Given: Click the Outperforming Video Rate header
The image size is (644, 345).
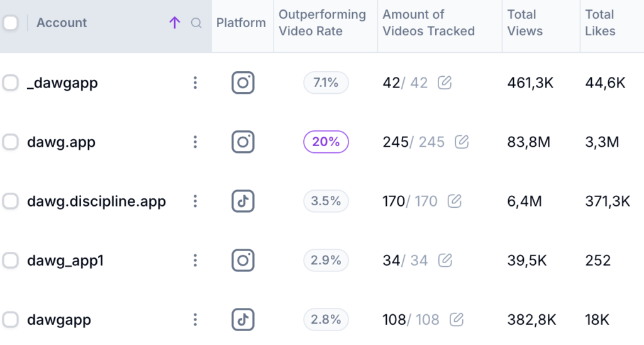Looking at the screenshot, I should [x=322, y=23].
